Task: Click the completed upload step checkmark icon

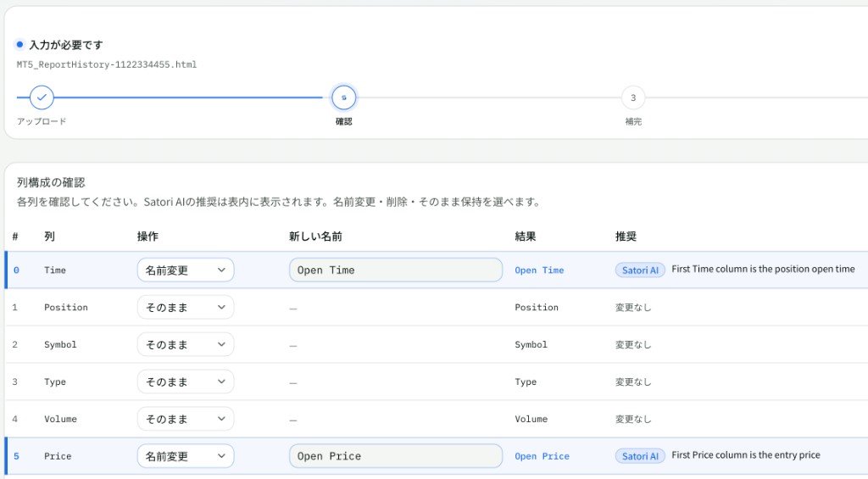Action: [x=42, y=97]
